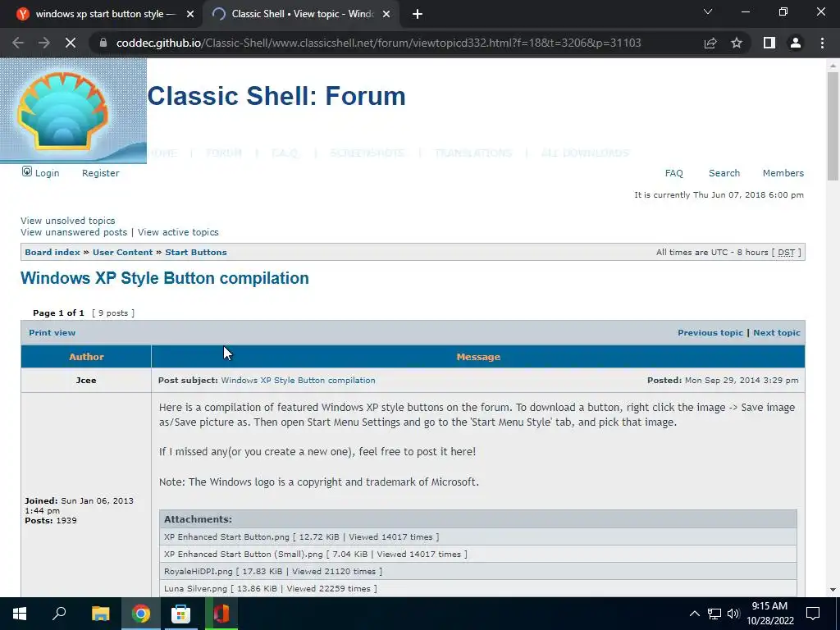Click View unsolved topics
840x630 pixels.
coord(67,221)
